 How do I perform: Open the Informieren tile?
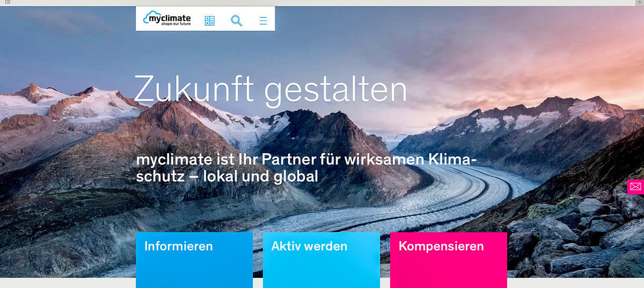point(194,260)
